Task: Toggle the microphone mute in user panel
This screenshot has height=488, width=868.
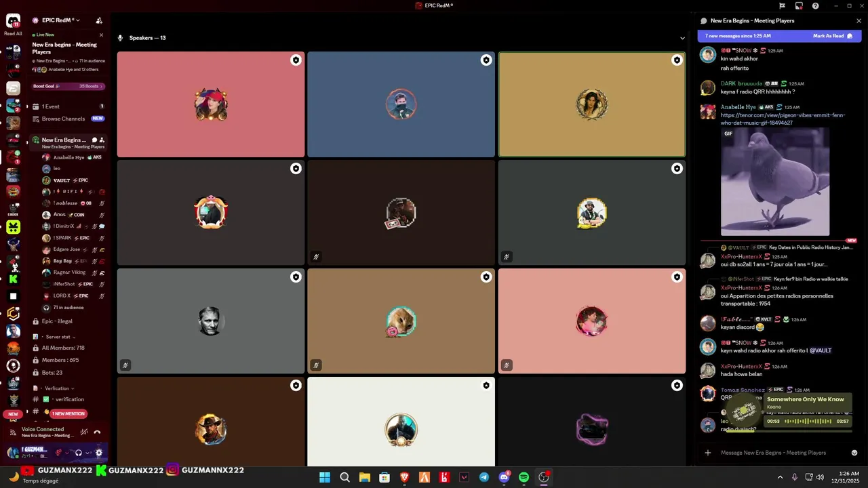Action: 59,453
